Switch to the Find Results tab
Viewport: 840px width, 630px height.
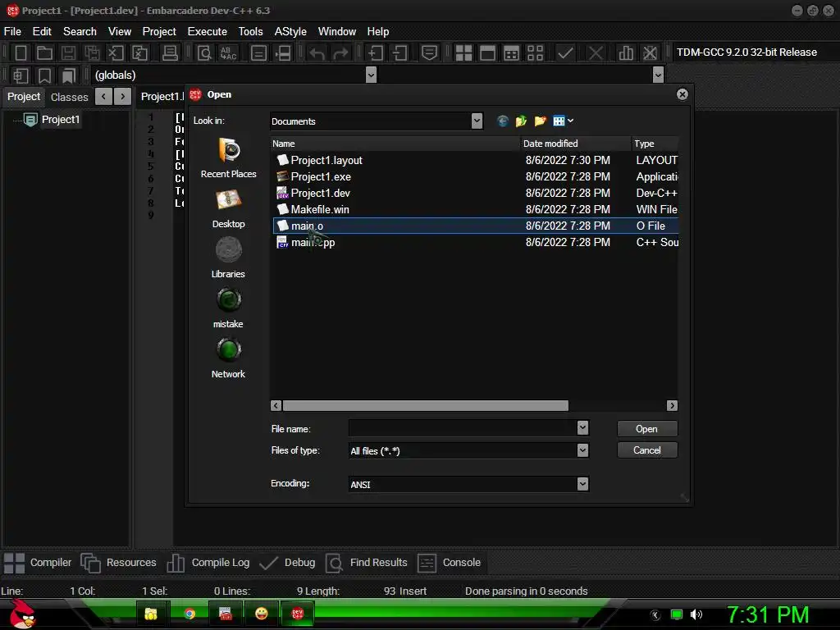click(367, 563)
